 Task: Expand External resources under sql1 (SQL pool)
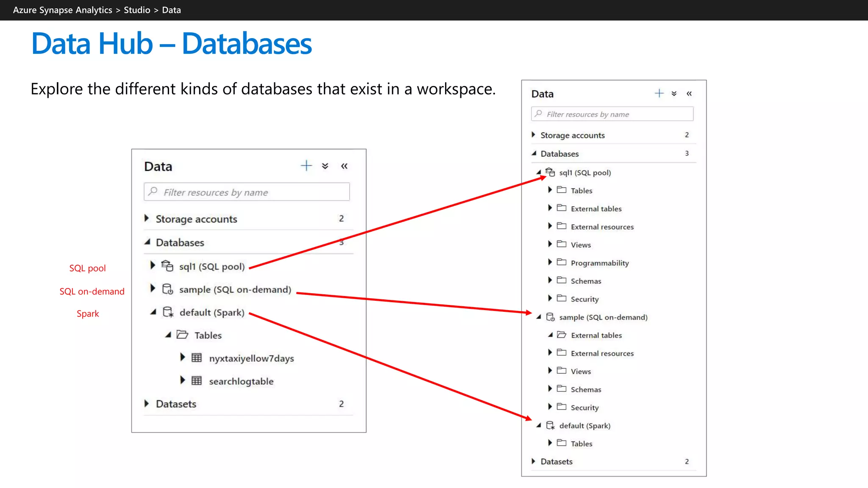550,226
